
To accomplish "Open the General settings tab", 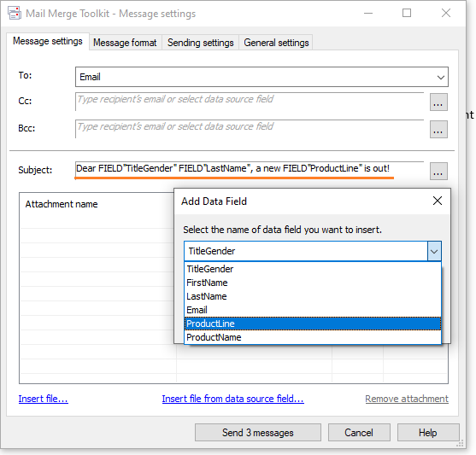I will tap(276, 43).
